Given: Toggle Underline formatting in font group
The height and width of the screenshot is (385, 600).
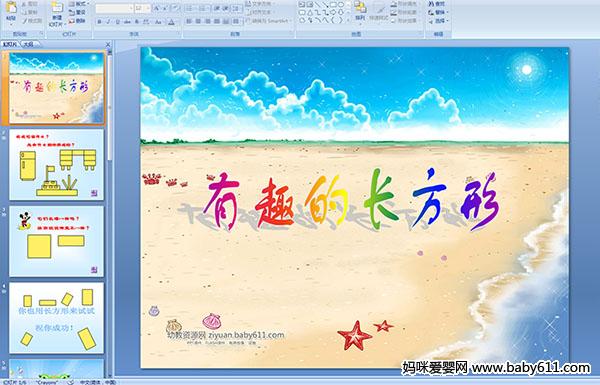Looking at the screenshot, I should [117, 22].
